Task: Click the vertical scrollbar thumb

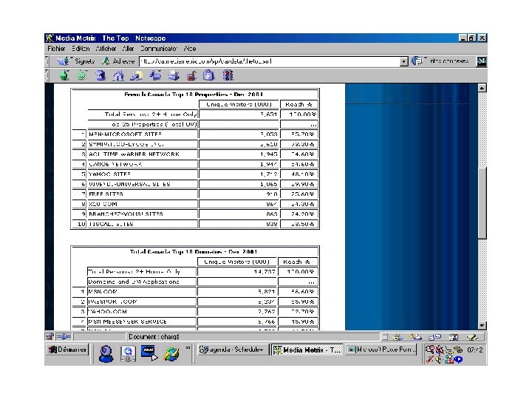Action: click(x=482, y=202)
